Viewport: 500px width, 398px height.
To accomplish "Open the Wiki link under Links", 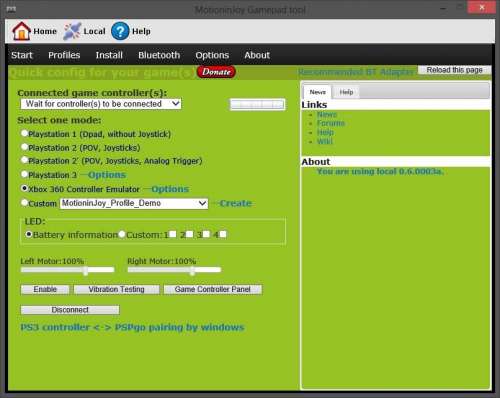I will (x=325, y=141).
